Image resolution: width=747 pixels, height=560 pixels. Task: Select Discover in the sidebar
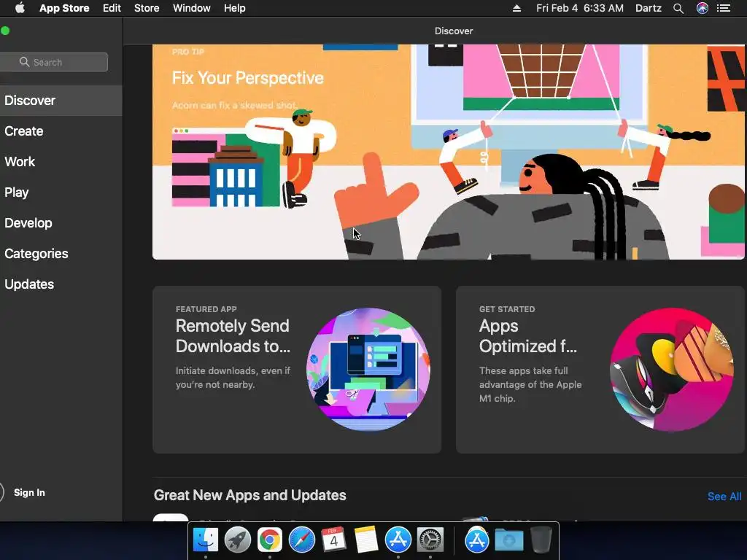tap(61, 101)
